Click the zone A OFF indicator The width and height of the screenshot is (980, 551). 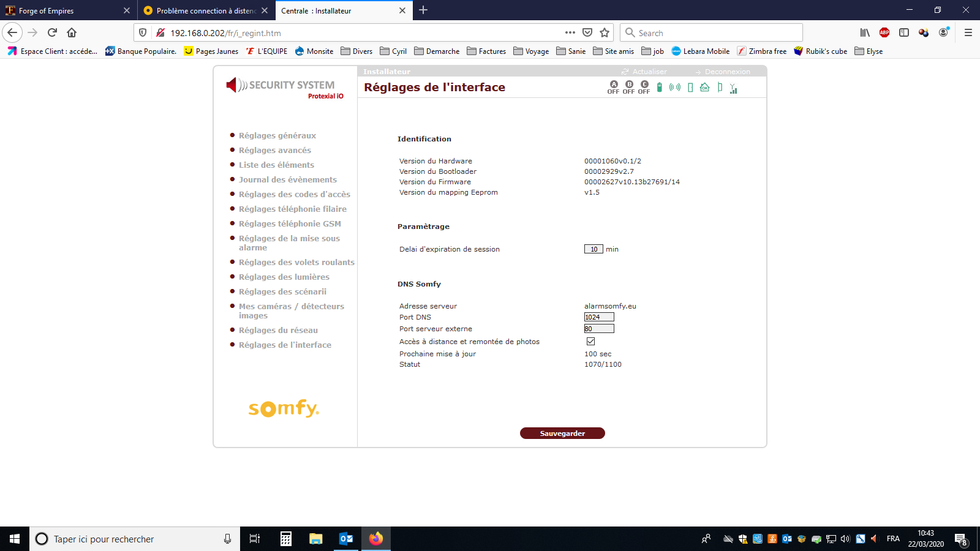click(613, 87)
